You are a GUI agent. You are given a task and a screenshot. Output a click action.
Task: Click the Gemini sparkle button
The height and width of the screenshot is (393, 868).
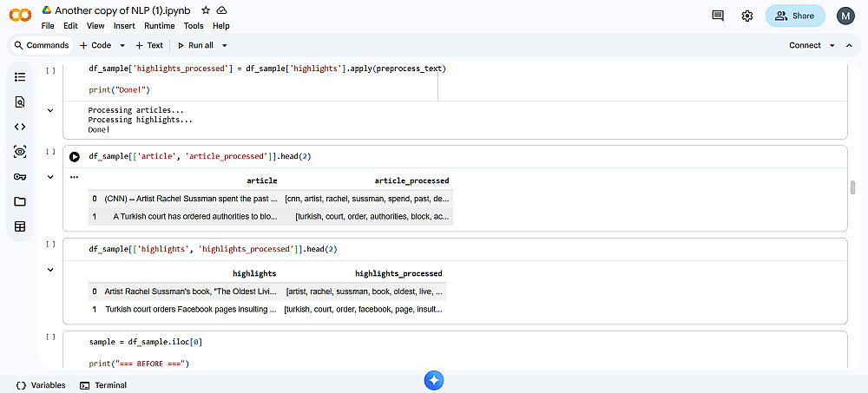tap(434, 380)
